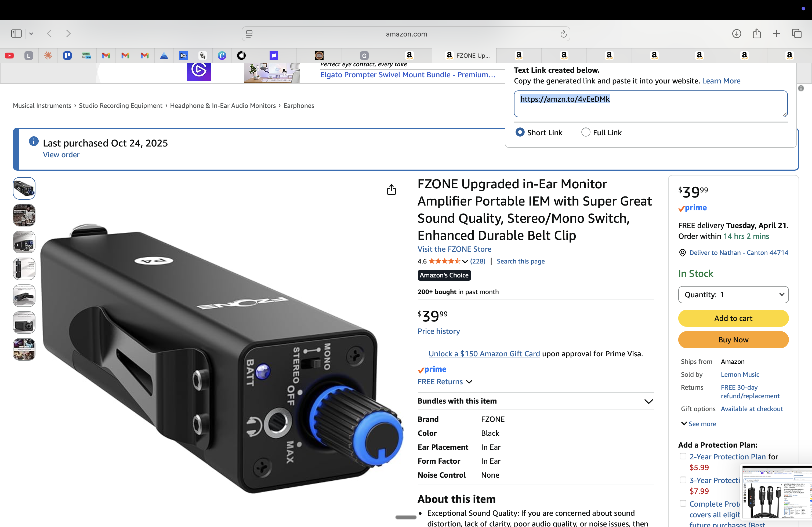Viewport: 812px width, 527px height.
Task: Open the Price history link
Action: tap(439, 331)
